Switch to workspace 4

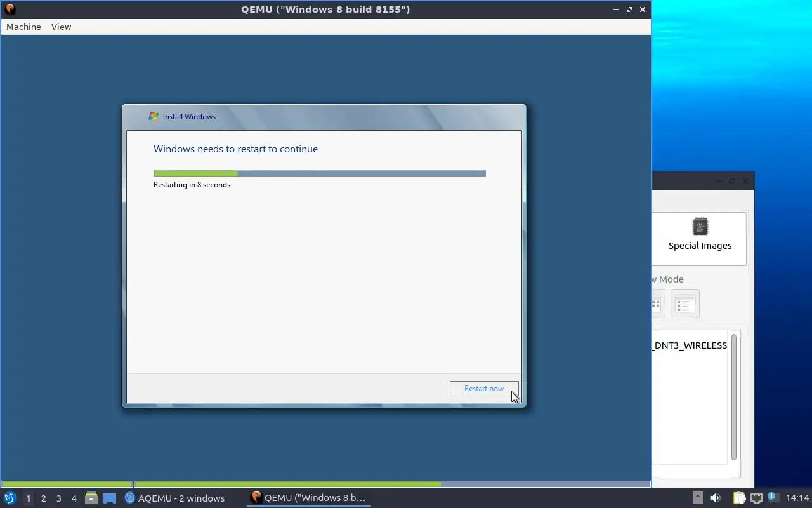[x=74, y=498]
